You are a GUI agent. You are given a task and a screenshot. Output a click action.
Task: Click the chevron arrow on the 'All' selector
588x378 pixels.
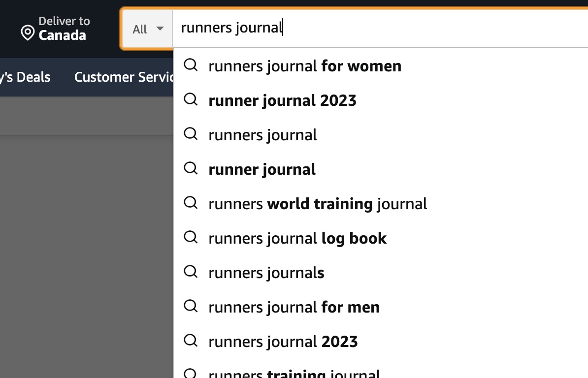(x=160, y=29)
